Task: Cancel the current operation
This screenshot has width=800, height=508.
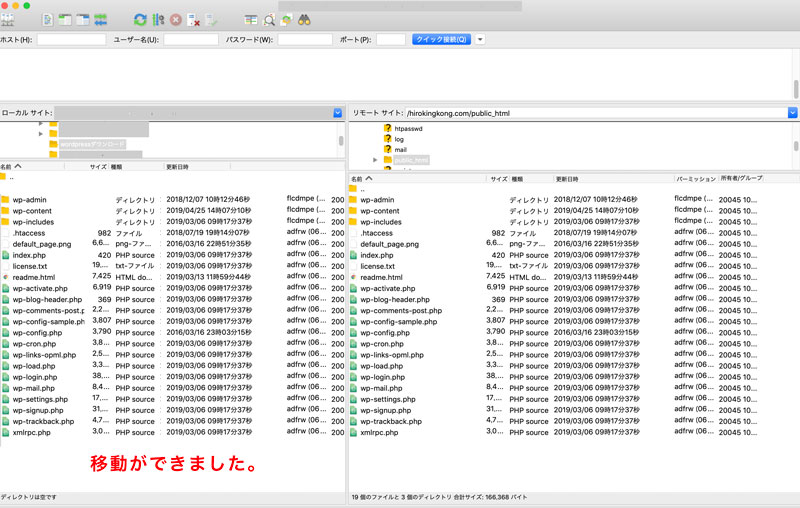Action: [176, 20]
